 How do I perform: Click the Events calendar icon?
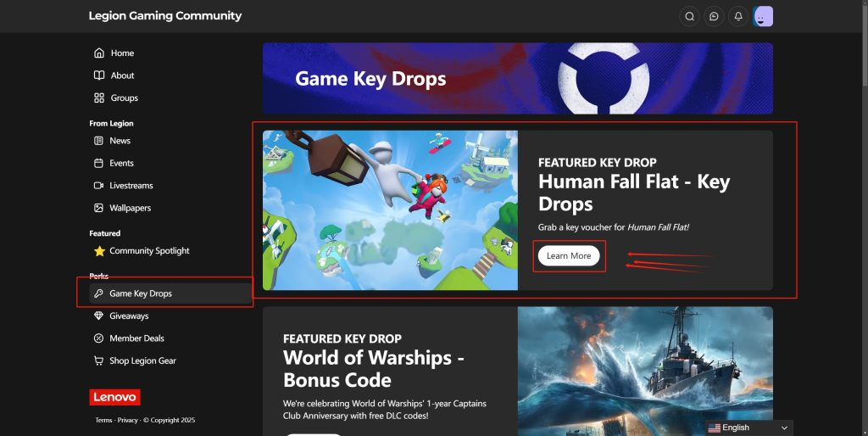pyautogui.click(x=98, y=163)
